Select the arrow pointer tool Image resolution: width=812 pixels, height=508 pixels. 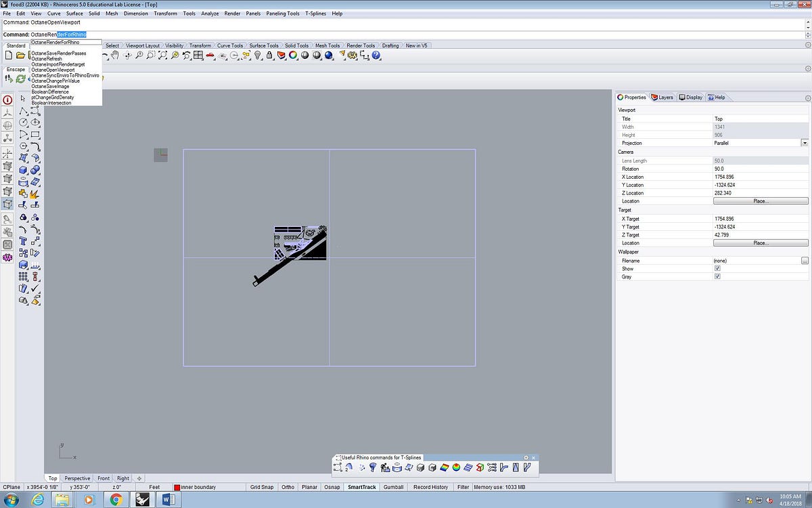tap(23, 99)
